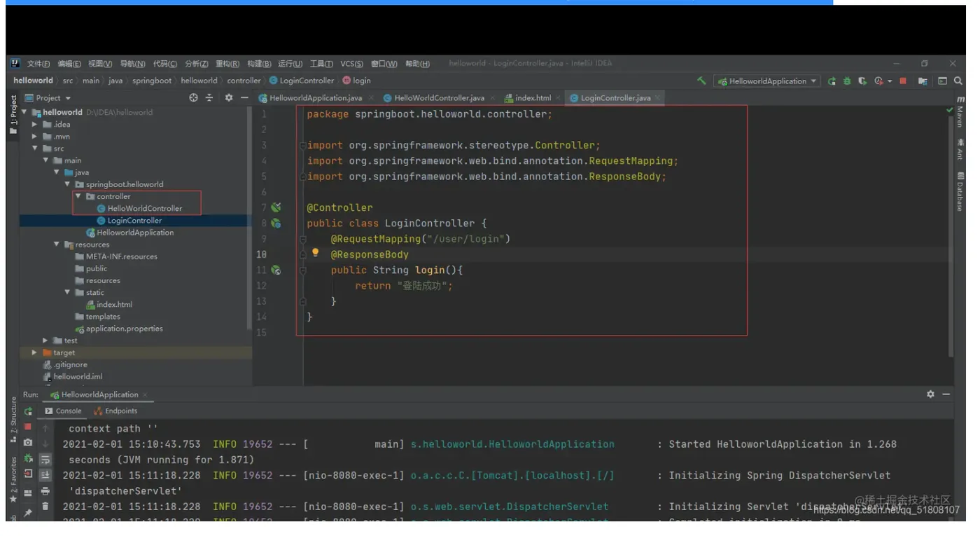
Task: Open the 编辑(E) menu
Action: [x=69, y=64]
